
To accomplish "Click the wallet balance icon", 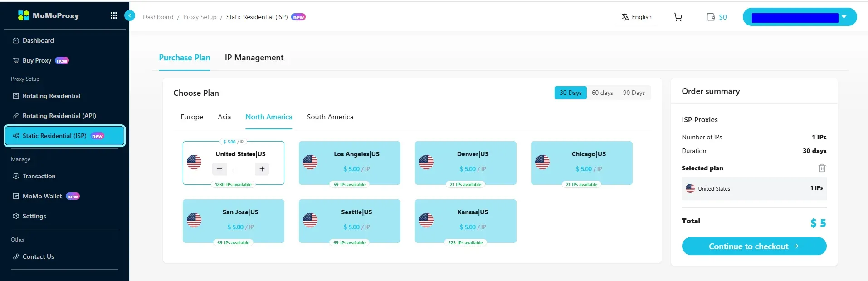I will [710, 17].
